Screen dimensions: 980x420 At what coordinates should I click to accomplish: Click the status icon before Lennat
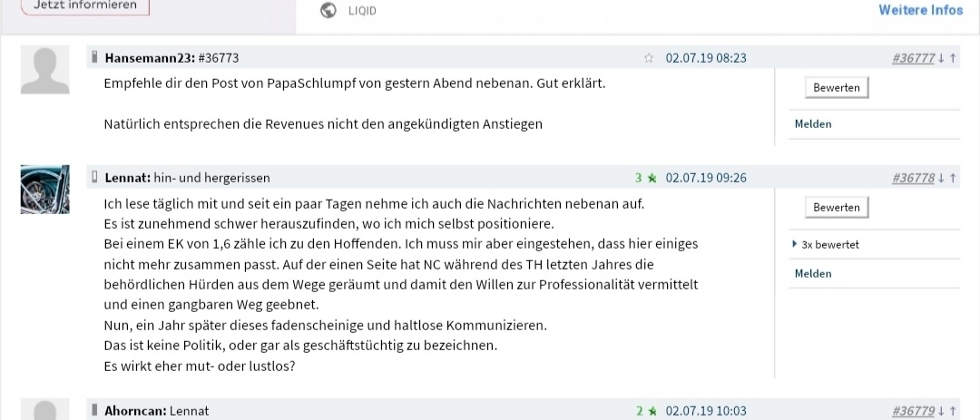point(94,177)
